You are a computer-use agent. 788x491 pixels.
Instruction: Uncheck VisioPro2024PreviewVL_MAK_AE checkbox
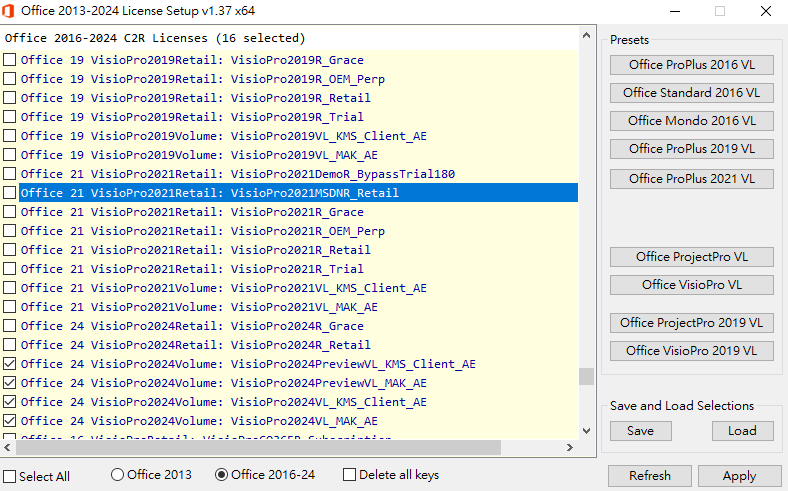click(10, 383)
